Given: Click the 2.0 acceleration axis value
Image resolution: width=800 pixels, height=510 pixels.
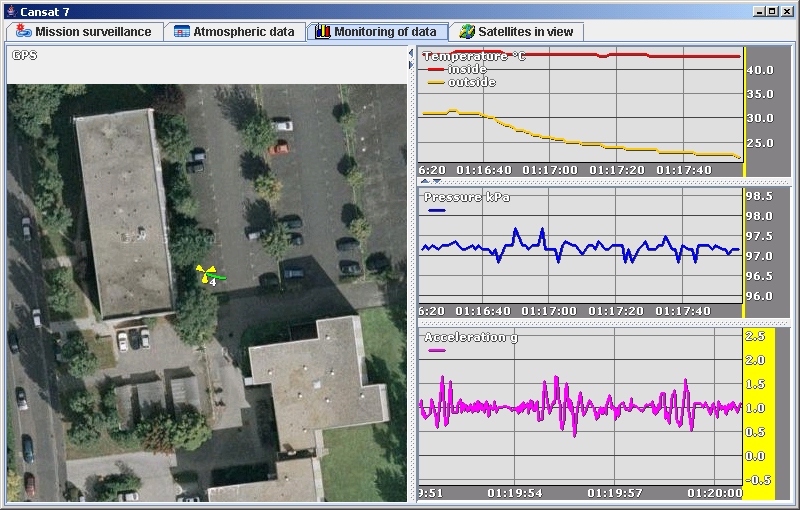Looking at the screenshot, I should coord(755,360).
